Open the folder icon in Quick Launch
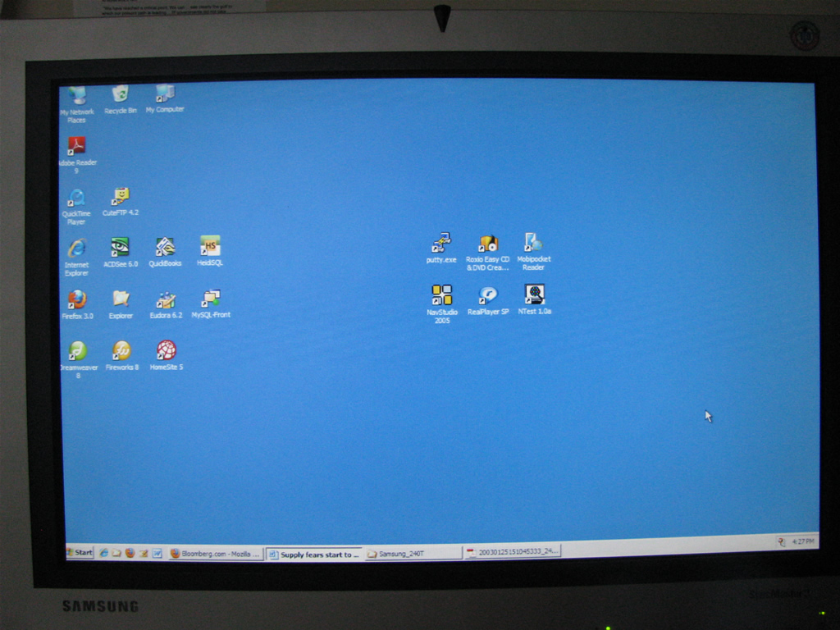This screenshot has height=630, width=840. [116, 553]
